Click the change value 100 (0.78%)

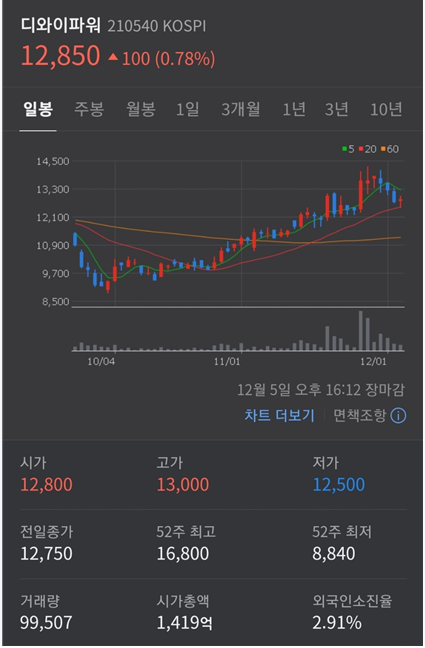[x=169, y=59]
